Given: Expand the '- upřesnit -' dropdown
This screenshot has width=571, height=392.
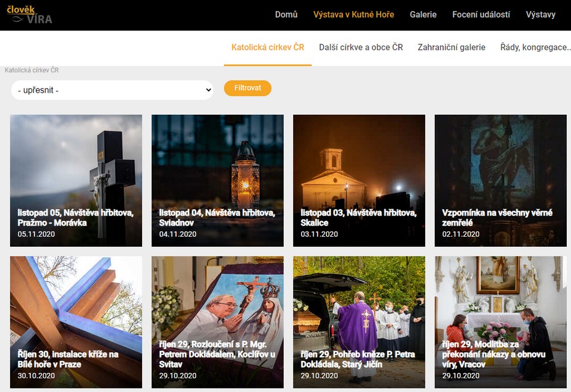Looking at the screenshot, I should coord(112,90).
